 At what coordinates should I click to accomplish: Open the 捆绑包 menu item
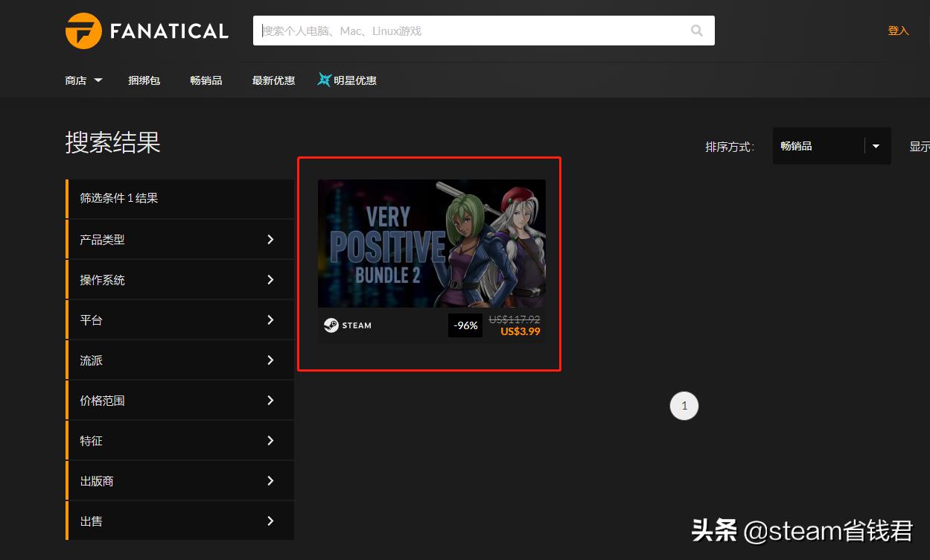pos(144,80)
